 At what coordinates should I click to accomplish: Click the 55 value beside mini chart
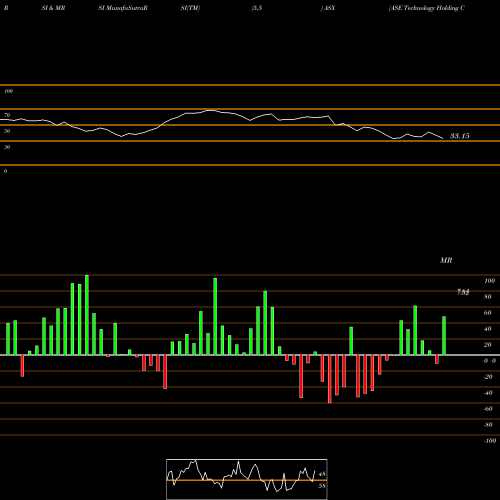(x=322, y=486)
